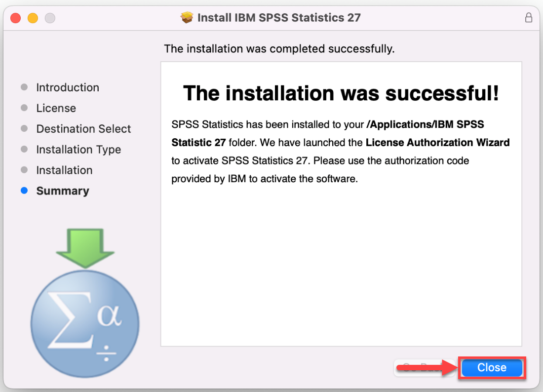Select the License step in sidebar
This screenshot has width=543, height=392.
pyautogui.click(x=56, y=108)
